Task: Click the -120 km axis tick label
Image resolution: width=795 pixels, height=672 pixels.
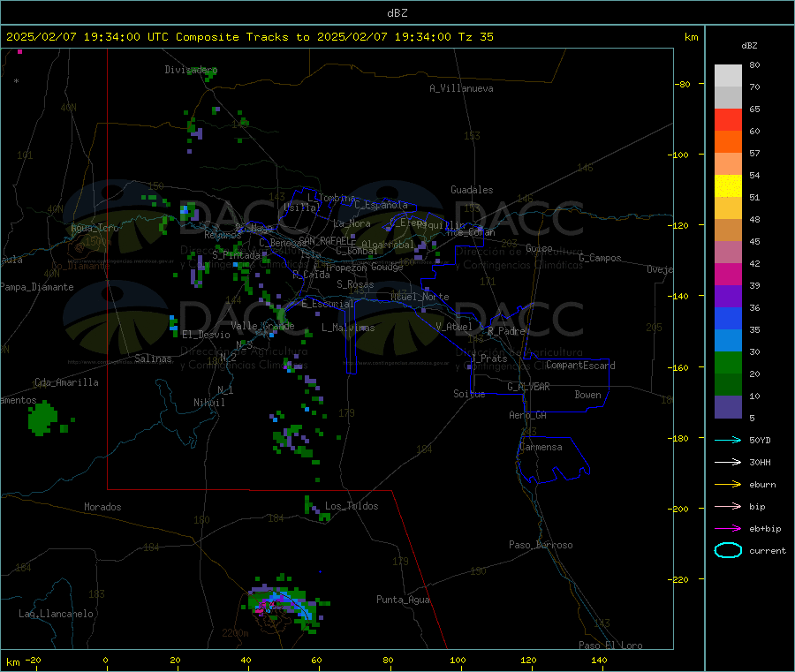Action: coord(680,225)
